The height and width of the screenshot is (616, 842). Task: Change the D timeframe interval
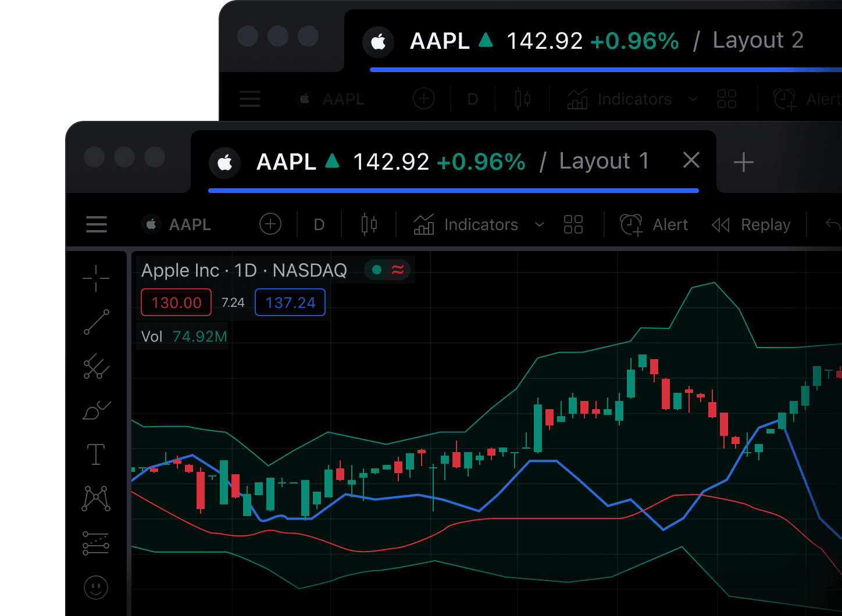pyautogui.click(x=319, y=224)
